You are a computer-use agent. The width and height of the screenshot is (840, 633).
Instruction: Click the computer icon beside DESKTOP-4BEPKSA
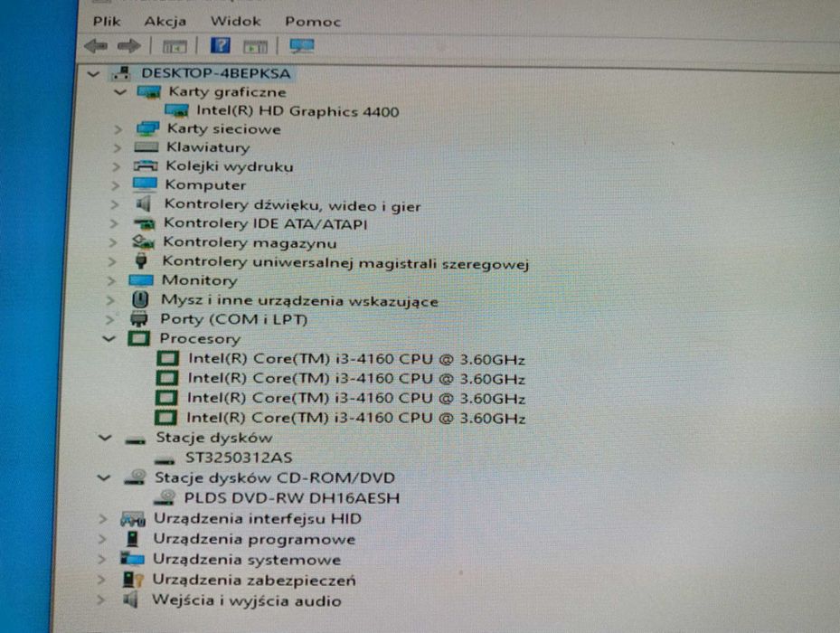pyautogui.click(x=122, y=73)
